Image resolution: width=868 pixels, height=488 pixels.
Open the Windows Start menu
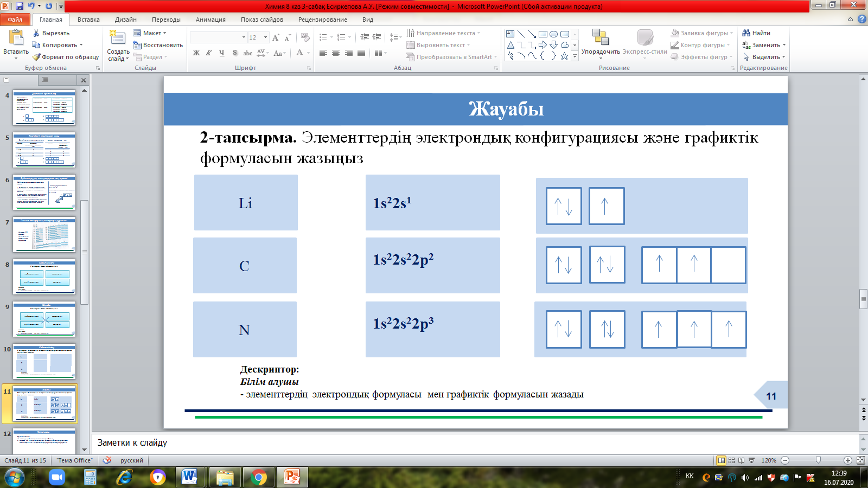14,477
